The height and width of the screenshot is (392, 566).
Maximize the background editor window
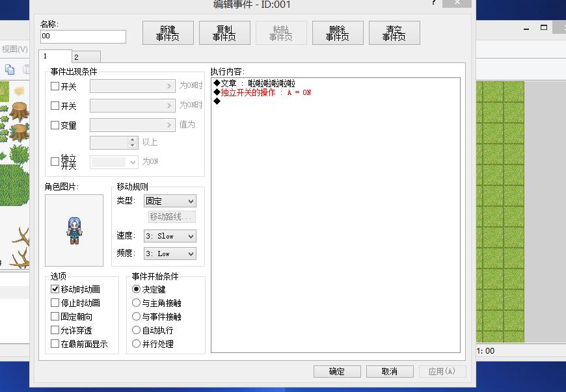544,27
